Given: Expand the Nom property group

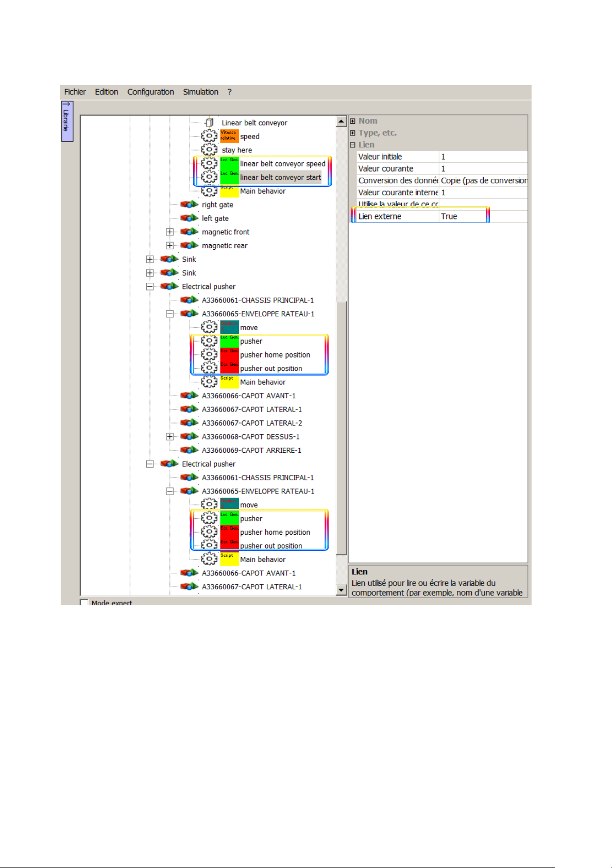Looking at the screenshot, I should tap(353, 121).
